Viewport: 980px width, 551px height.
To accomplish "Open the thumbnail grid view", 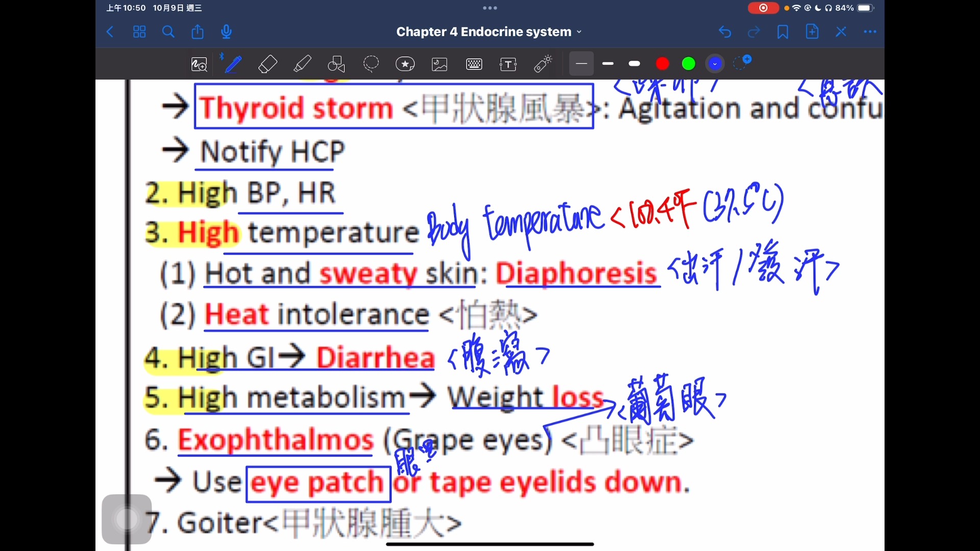I will point(139,32).
